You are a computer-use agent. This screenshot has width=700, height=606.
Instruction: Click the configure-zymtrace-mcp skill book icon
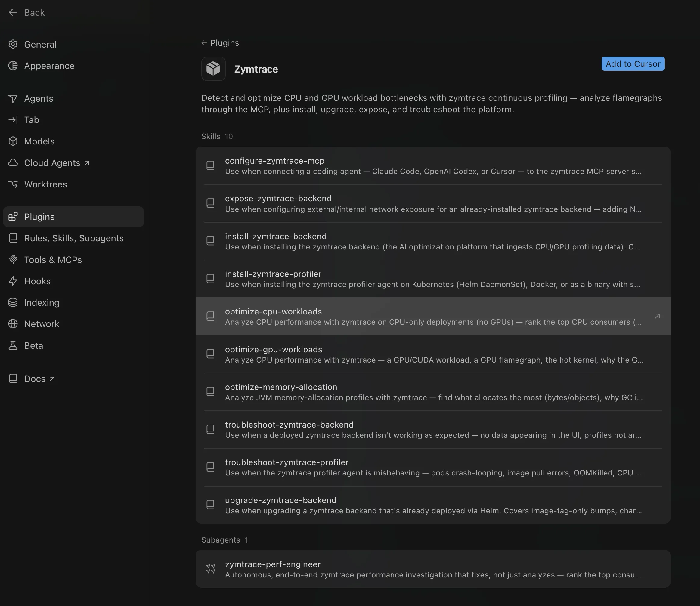[x=210, y=165]
